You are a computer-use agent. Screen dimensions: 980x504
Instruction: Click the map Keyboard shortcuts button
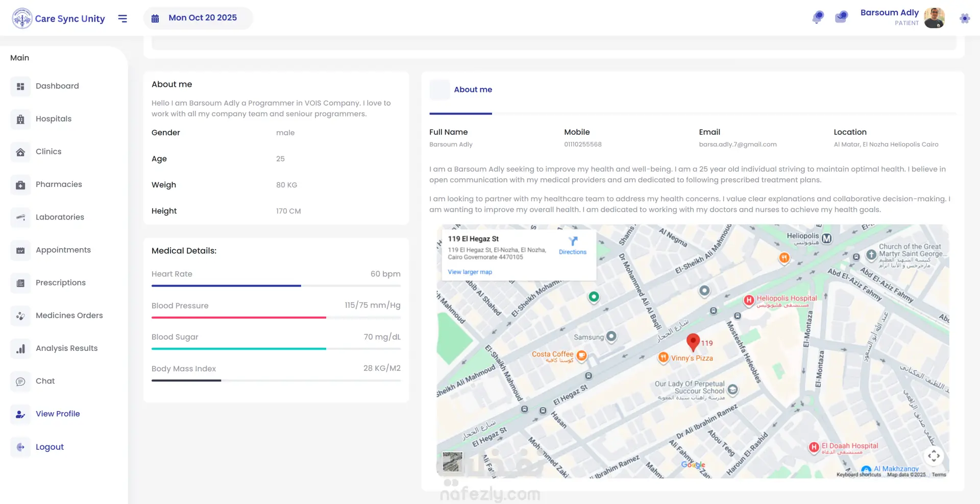tap(859, 475)
